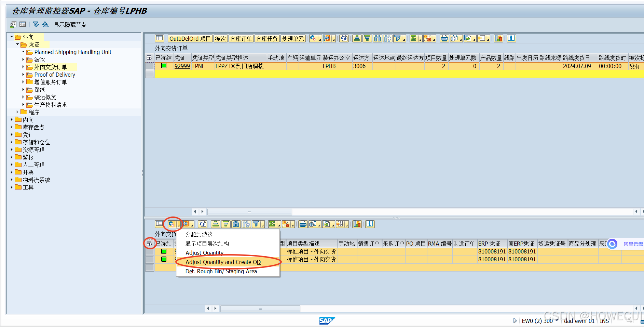This screenshot has width=644, height=327.
Task: Click the 仓库订单 button
Action: click(x=241, y=39)
